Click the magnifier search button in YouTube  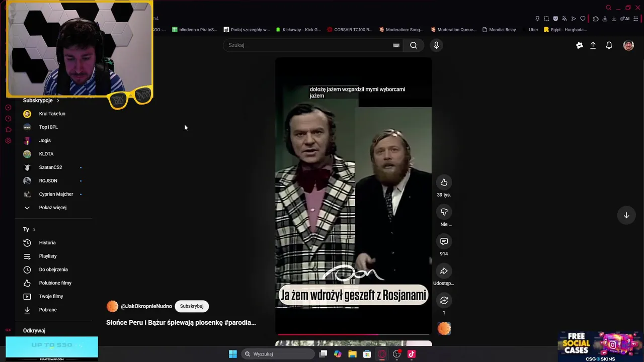[414, 45]
